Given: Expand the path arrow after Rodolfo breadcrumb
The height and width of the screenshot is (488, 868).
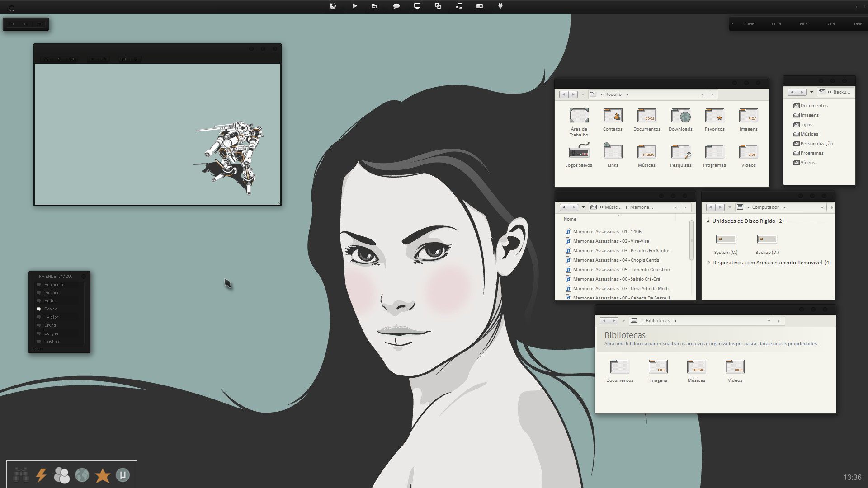Looking at the screenshot, I should [x=627, y=94].
